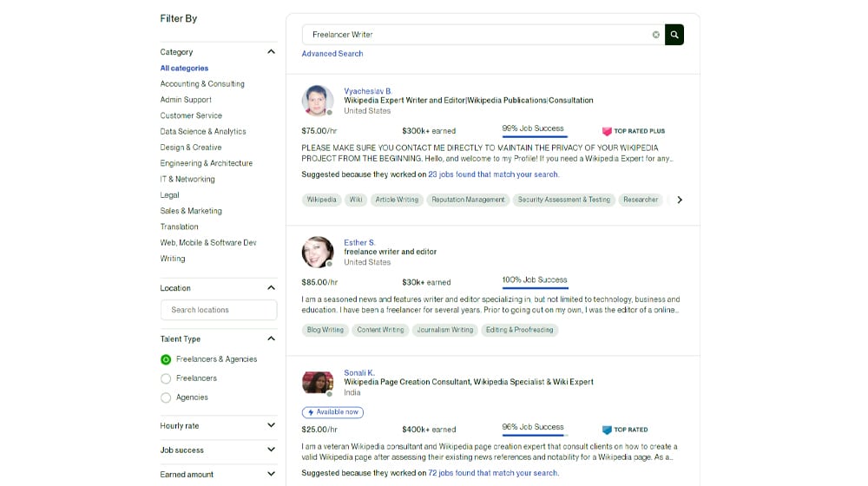Select the Freelancers radio option
868x486 pixels.
[x=166, y=378]
